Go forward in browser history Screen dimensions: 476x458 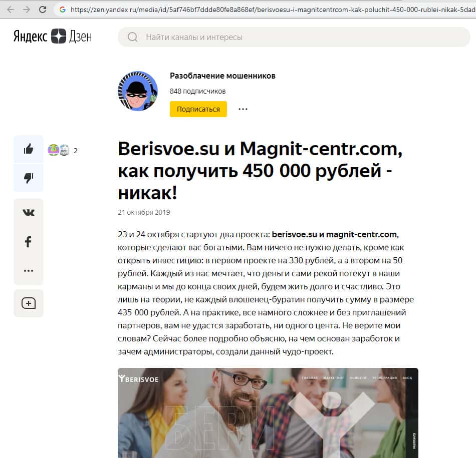click(x=27, y=10)
